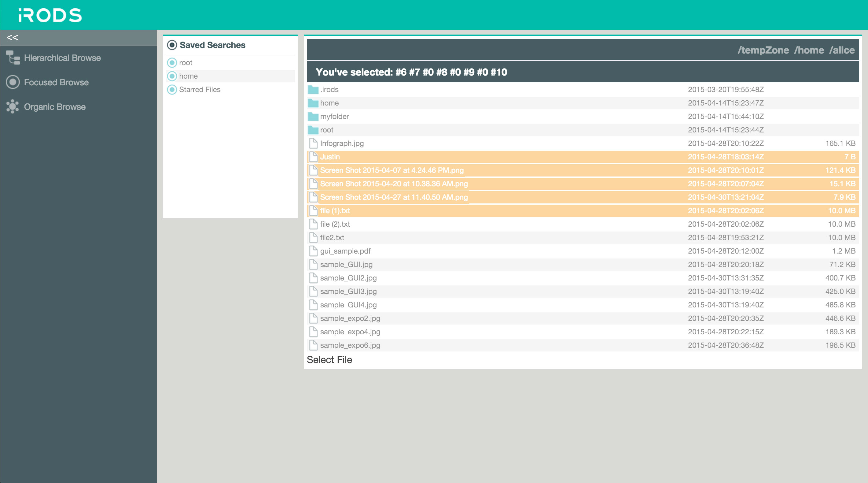
Task: Click the file (1).txt file icon
Action: tap(313, 211)
